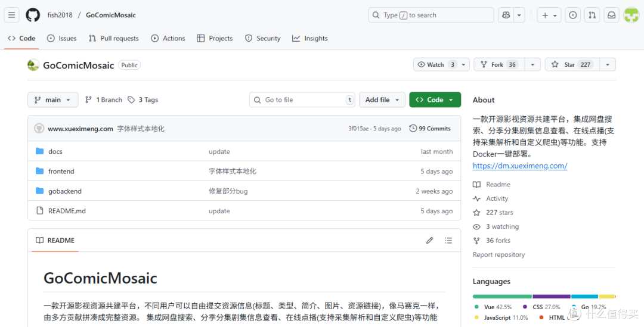The image size is (644, 327).
Task: Click the fork icon beside 36 forks
Action: 476,241
